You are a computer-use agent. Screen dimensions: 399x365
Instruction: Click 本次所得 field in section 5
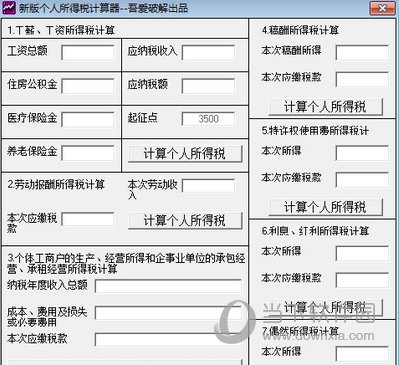(362, 153)
